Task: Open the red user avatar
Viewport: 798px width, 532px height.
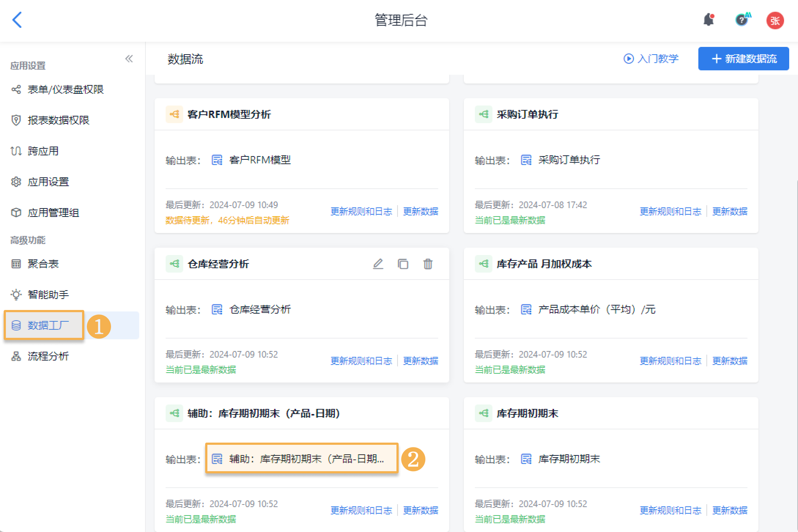Action: coord(775,21)
